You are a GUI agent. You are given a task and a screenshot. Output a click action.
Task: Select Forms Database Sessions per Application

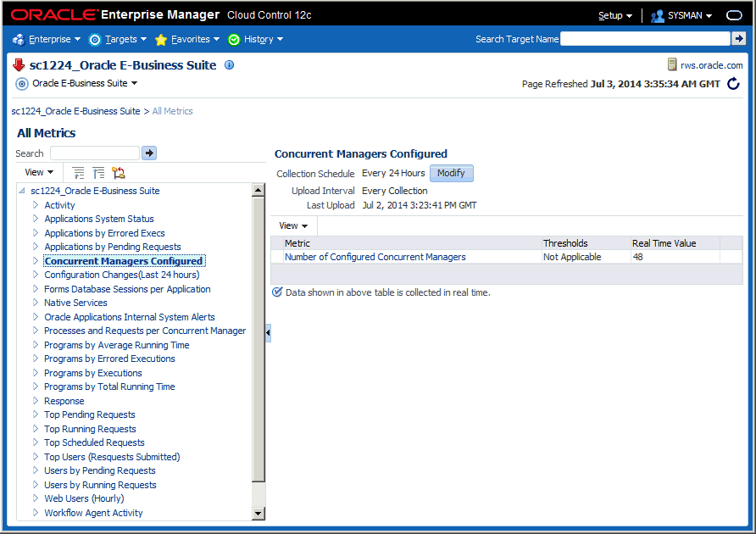pos(127,289)
